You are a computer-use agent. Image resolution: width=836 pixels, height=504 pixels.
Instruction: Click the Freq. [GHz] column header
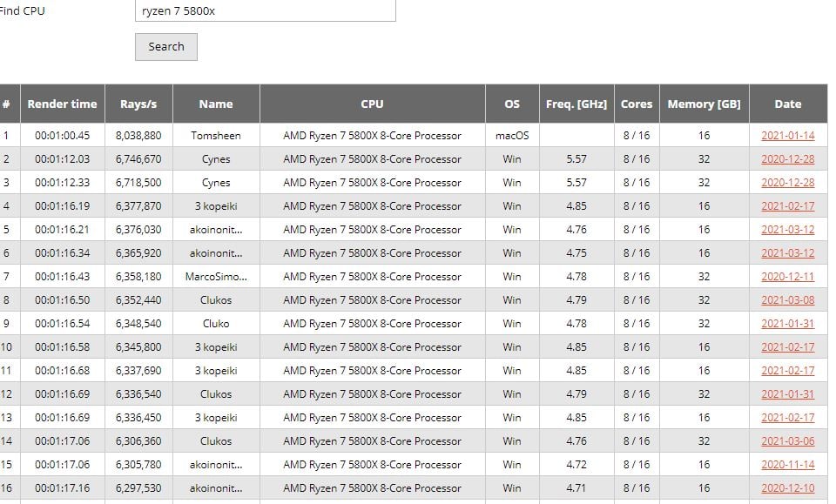[576, 104]
